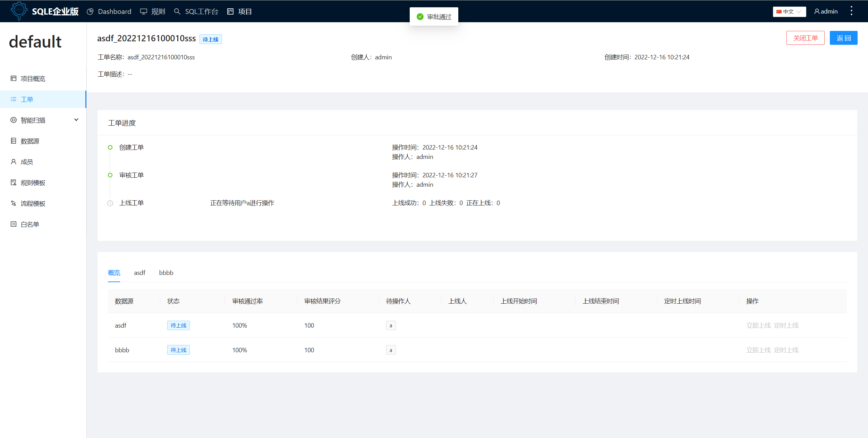Click the SQLE企业版 logo

tap(44, 11)
